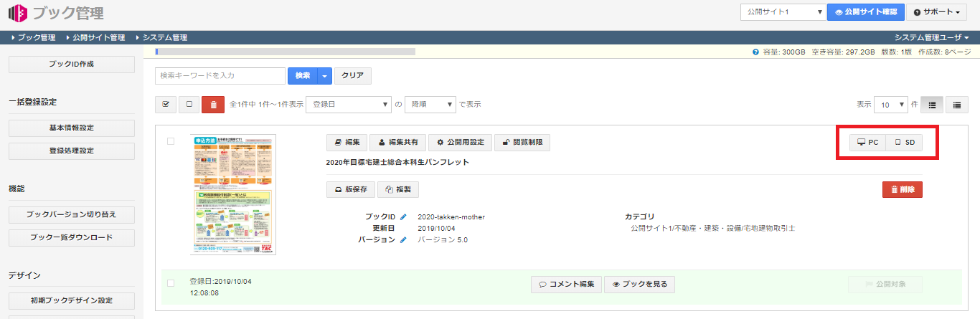
Task: Click the red trash icon in the bulk toolbar
Action: point(213,104)
